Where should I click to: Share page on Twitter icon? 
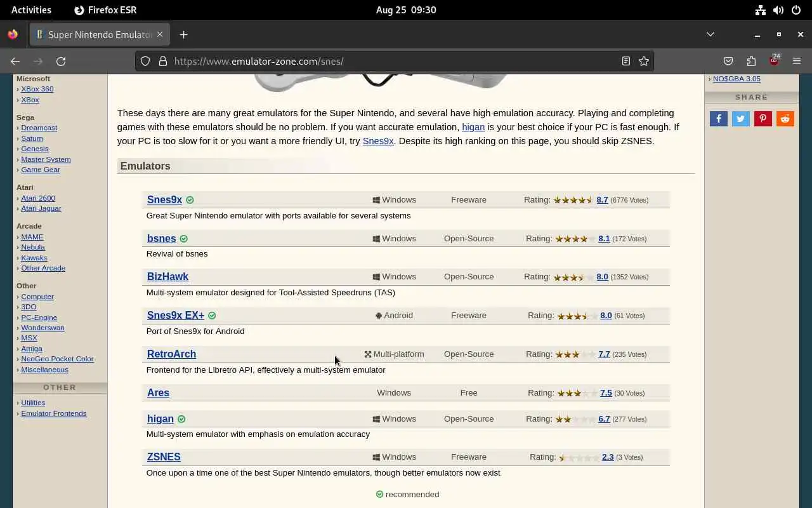741,119
